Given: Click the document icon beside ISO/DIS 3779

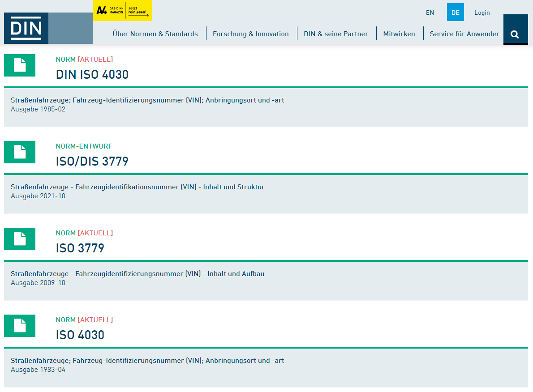Looking at the screenshot, I should (19, 152).
